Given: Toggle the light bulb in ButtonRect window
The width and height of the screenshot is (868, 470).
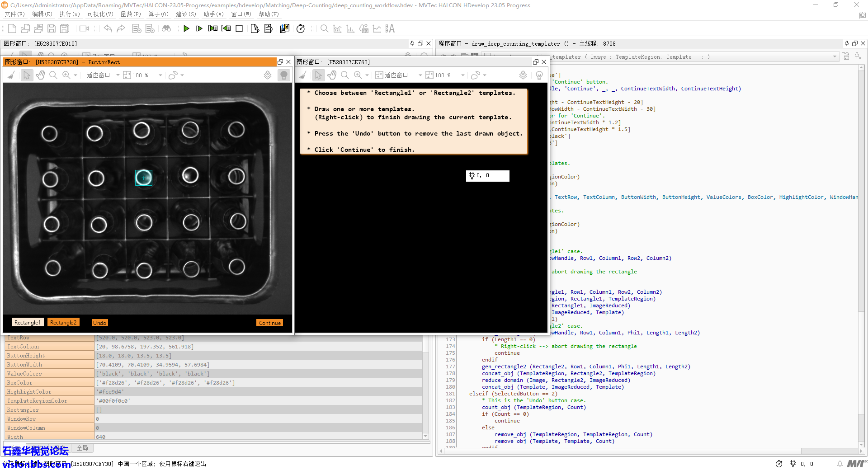Looking at the screenshot, I should (284, 75).
